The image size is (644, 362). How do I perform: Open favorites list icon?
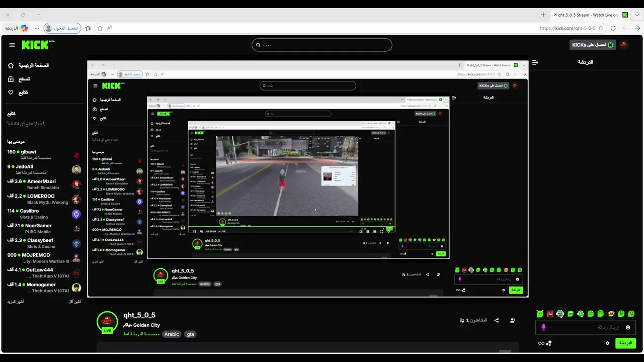point(88,28)
